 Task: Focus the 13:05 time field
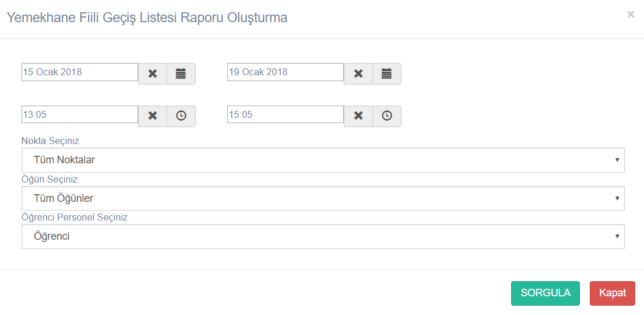tap(80, 114)
